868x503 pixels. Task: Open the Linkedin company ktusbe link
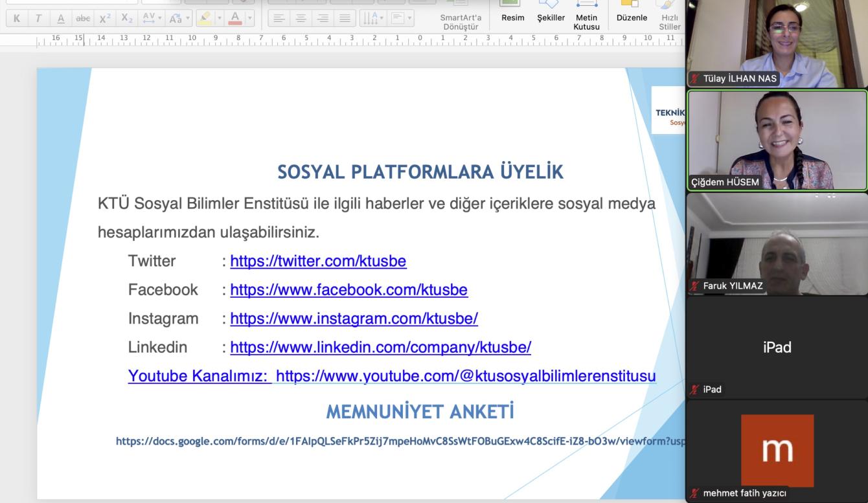point(380,348)
